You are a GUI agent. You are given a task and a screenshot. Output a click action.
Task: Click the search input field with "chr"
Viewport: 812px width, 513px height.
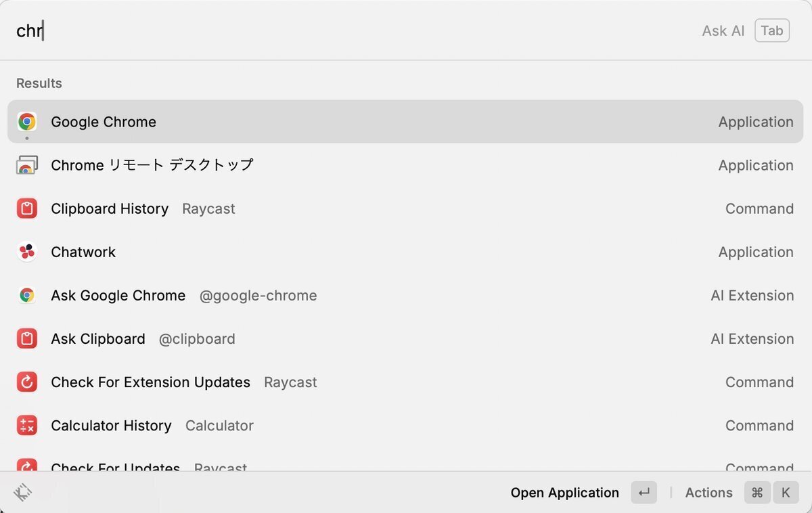click(x=338, y=30)
